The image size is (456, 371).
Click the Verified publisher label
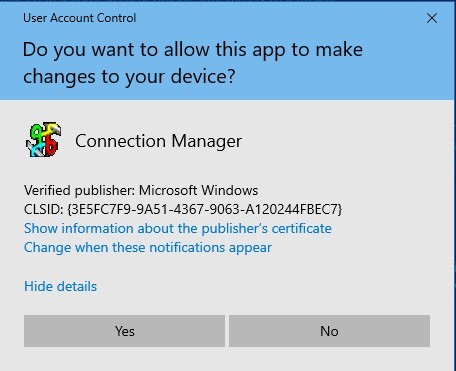pos(79,191)
